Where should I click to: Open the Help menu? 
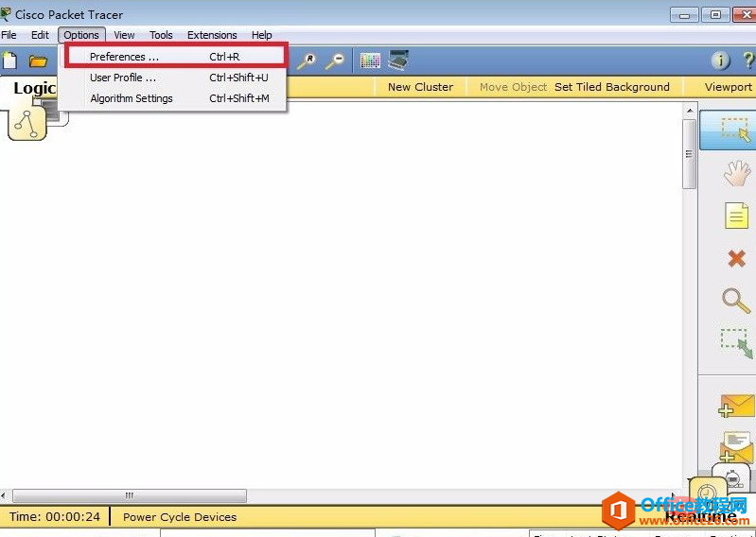tap(262, 35)
